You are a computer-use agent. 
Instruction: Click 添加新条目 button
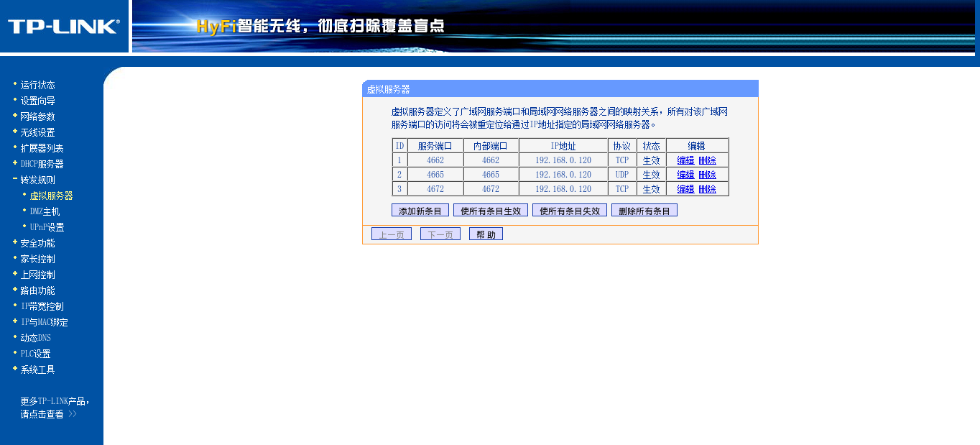420,211
